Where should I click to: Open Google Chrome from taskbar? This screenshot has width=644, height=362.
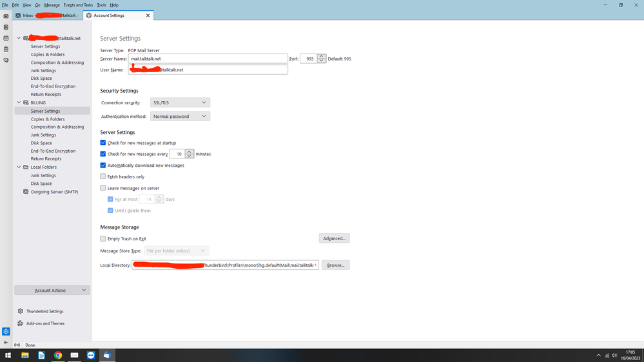click(x=58, y=356)
